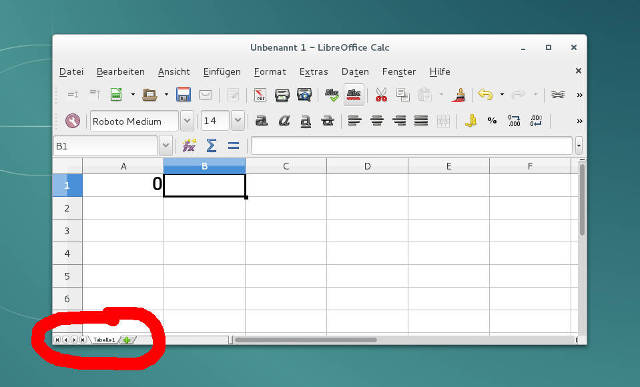
Task: Select cell A1 containing 0
Action: pyautogui.click(x=123, y=185)
